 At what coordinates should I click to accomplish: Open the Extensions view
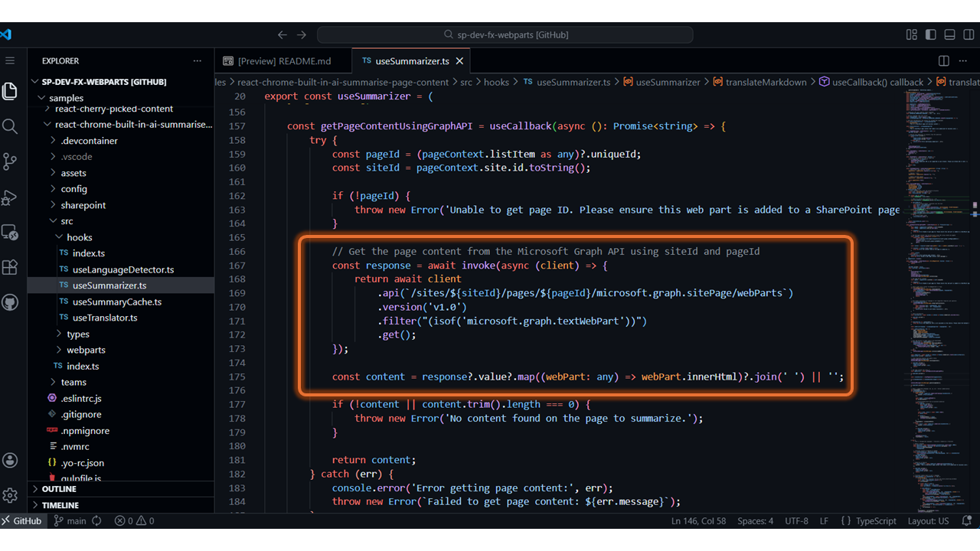tap(10, 267)
